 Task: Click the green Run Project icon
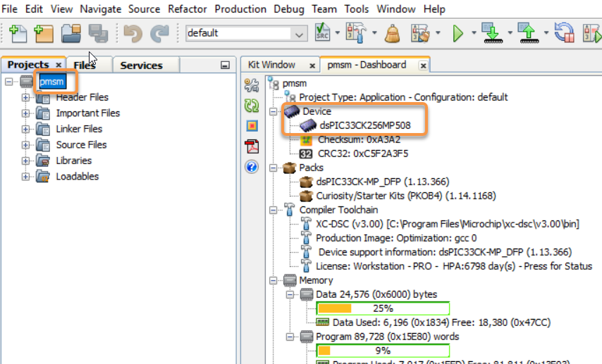(x=457, y=33)
